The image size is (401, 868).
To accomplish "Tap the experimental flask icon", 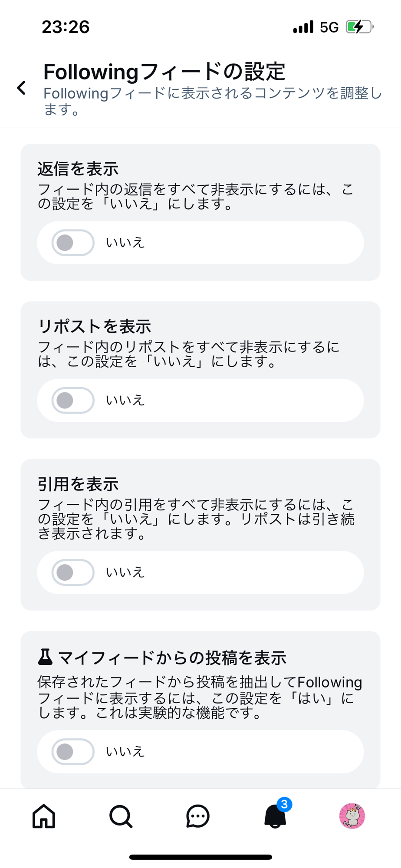I will coord(45,657).
